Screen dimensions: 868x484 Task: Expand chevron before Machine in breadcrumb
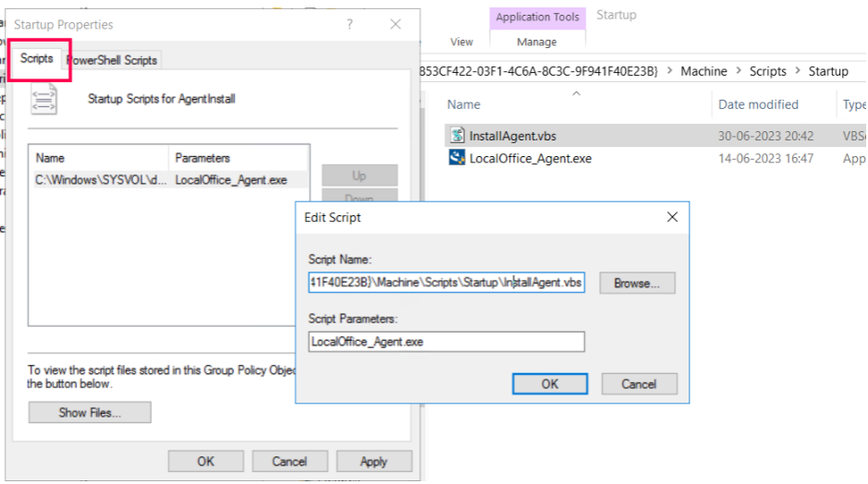tap(670, 71)
